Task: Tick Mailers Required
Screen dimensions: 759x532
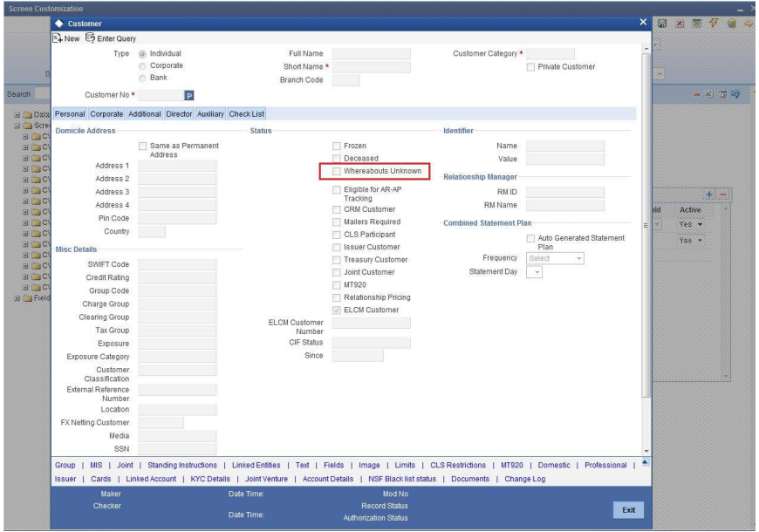Action: [x=337, y=222]
